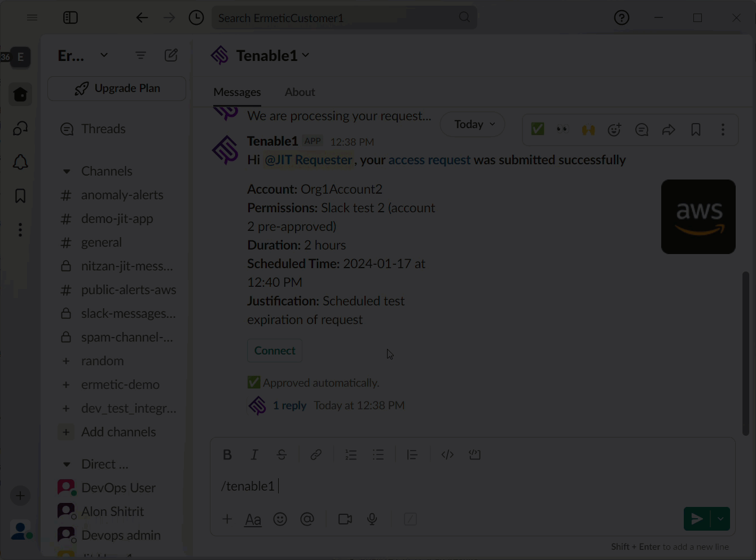This screenshot has height=560, width=756.
Task: Open the demo-jit-app channel
Action: coord(117,218)
